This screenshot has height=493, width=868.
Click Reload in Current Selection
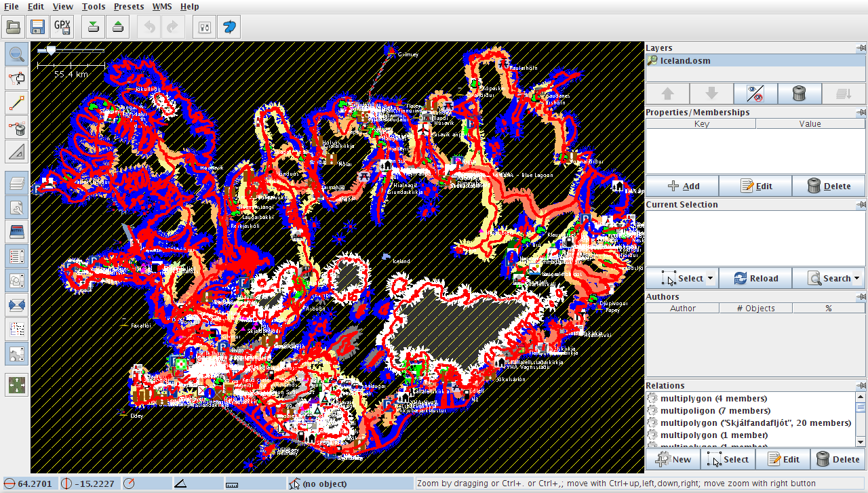[x=755, y=278]
